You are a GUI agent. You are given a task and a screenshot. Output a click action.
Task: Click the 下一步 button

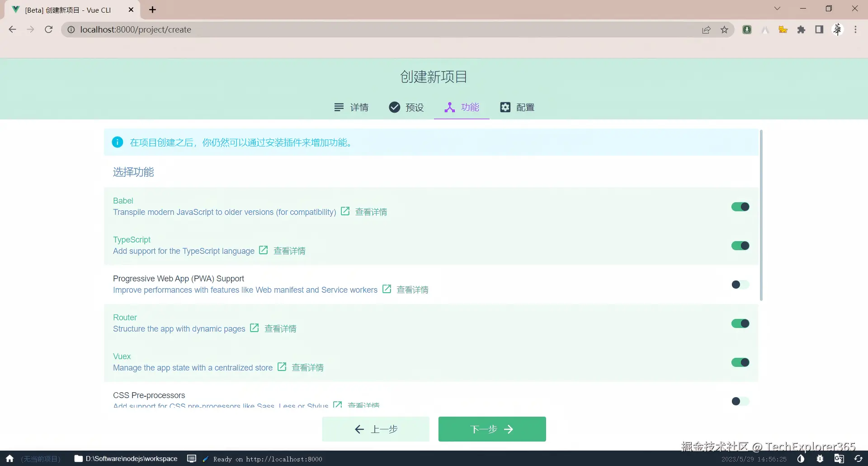pos(492,429)
